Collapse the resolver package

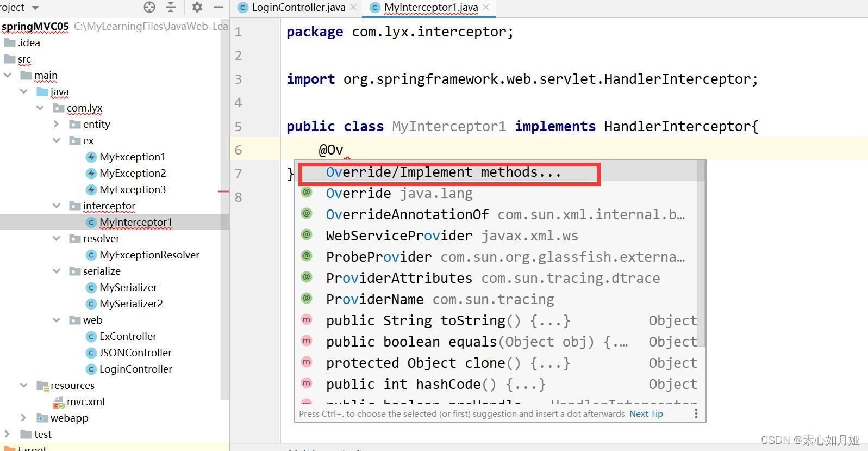pos(57,238)
